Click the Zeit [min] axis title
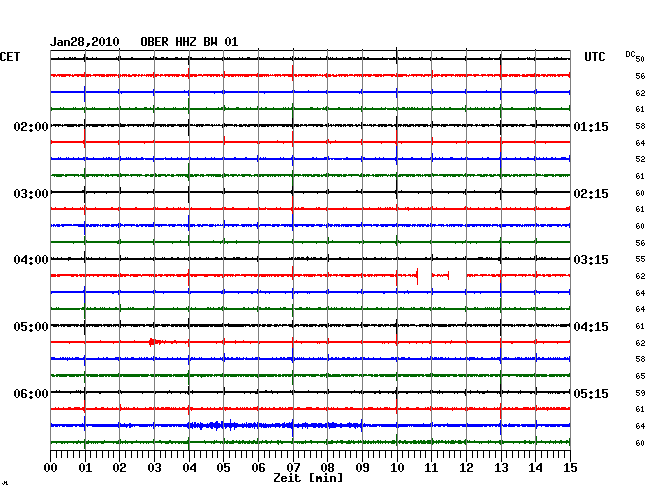The image size is (650, 494). (x=308, y=478)
